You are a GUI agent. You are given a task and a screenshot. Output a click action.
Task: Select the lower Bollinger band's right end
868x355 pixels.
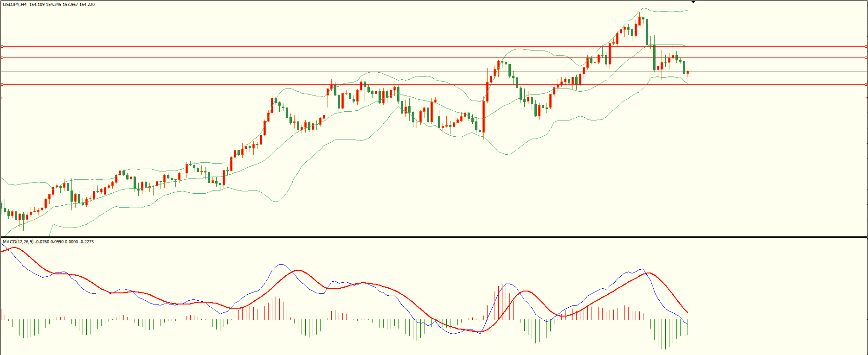tap(687, 83)
